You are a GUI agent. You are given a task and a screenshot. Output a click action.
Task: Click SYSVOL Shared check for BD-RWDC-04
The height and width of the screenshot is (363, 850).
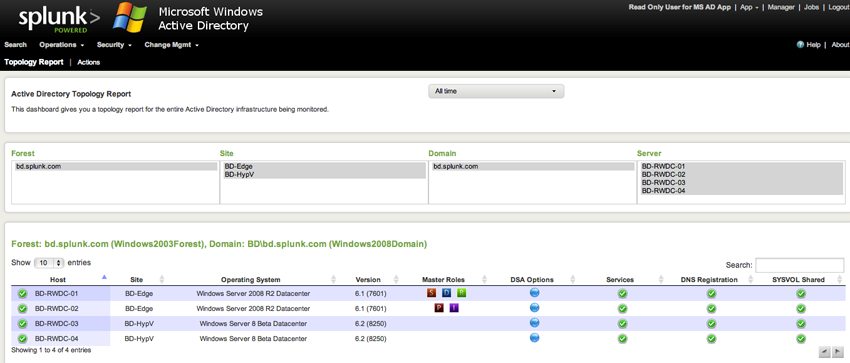pyautogui.click(x=801, y=339)
